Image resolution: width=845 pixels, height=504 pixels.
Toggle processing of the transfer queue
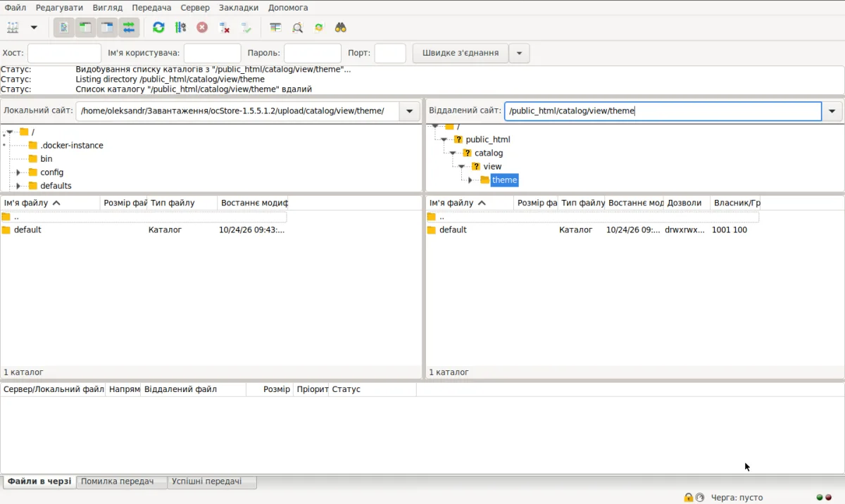pyautogui.click(x=181, y=27)
